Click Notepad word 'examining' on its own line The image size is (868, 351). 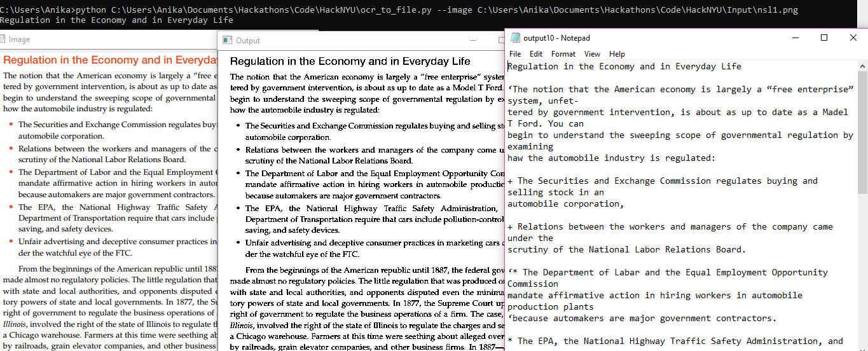tap(530, 146)
